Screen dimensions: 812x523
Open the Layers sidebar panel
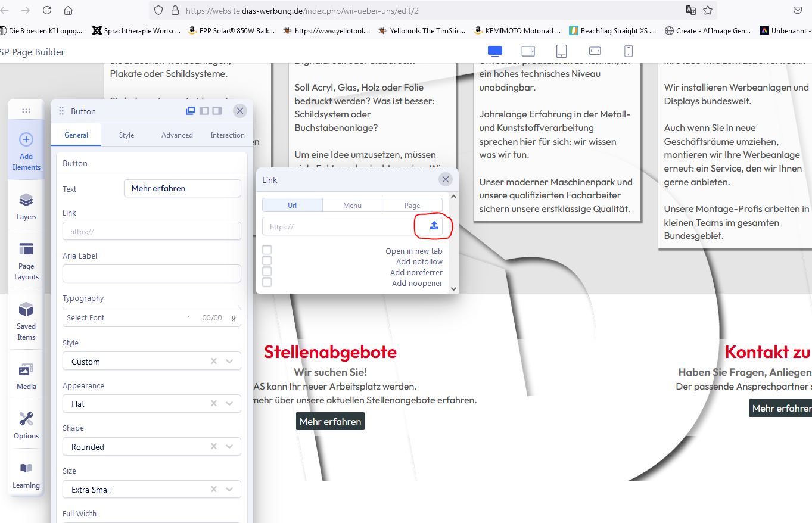pyautogui.click(x=26, y=206)
